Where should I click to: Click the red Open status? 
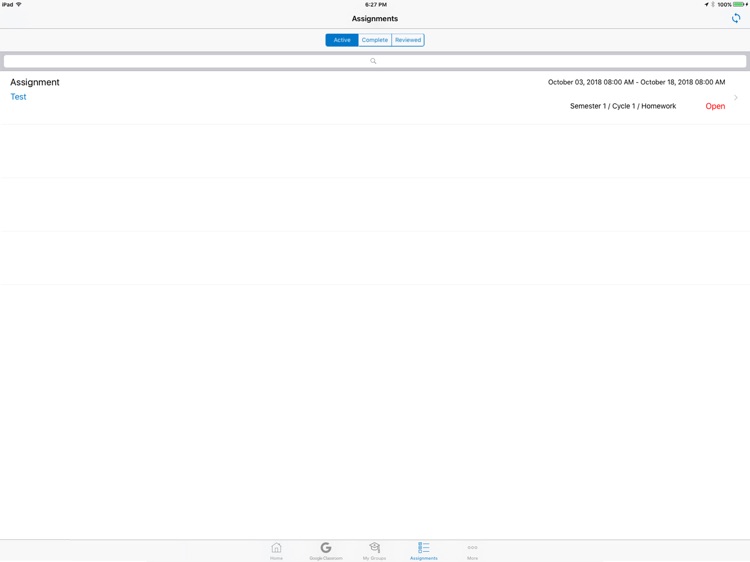coord(715,106)
